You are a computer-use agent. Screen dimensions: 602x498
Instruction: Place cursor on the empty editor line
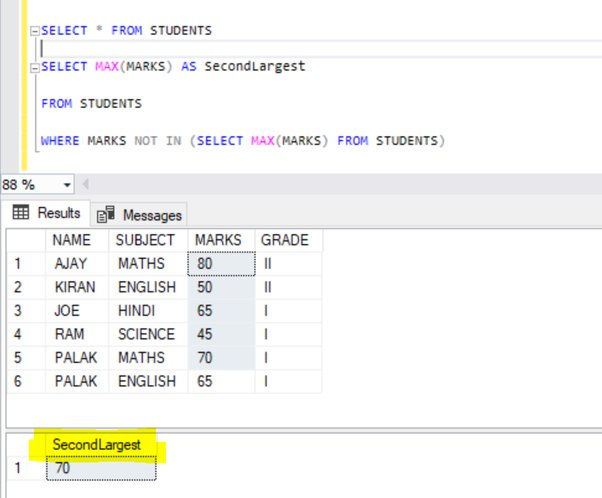(x=319, y=49)
